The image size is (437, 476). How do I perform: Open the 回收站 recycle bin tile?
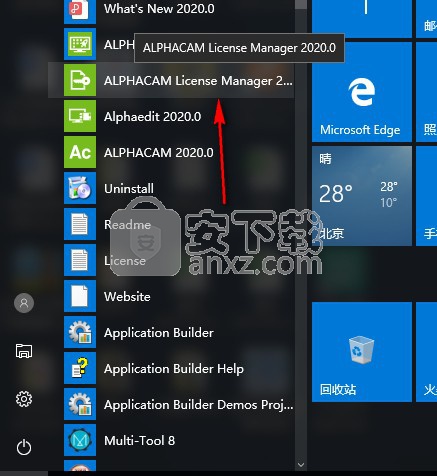tap(362, 352)
